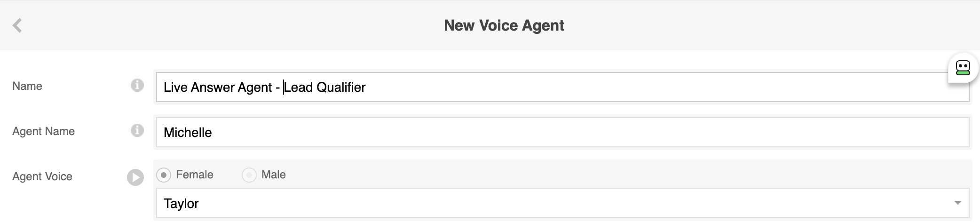Image resolution: width=980 pixels, height=224 pixels.
Task: Click the info icon beside Agent Name
Action: [137, 130]
